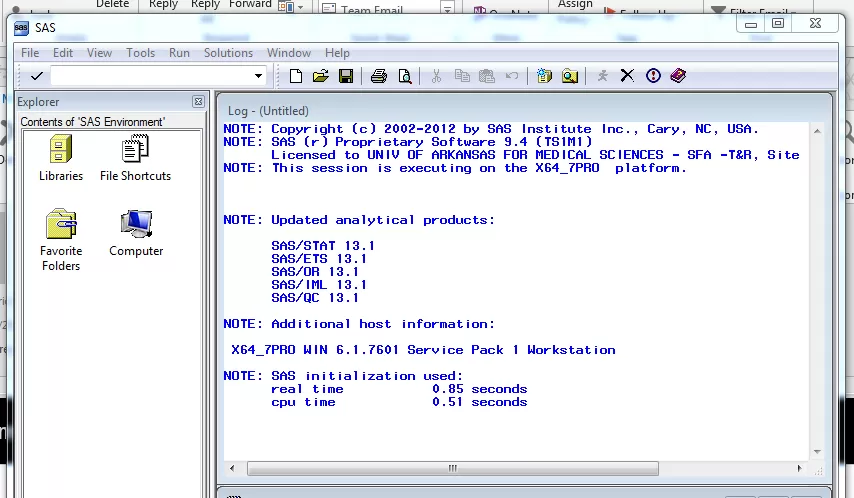
Task: Click the Break exclamation mark icon
Action: pos(653,76)
